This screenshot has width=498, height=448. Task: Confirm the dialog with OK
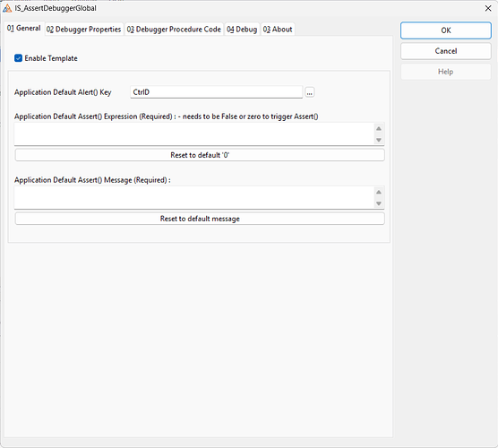pos(445,30)
